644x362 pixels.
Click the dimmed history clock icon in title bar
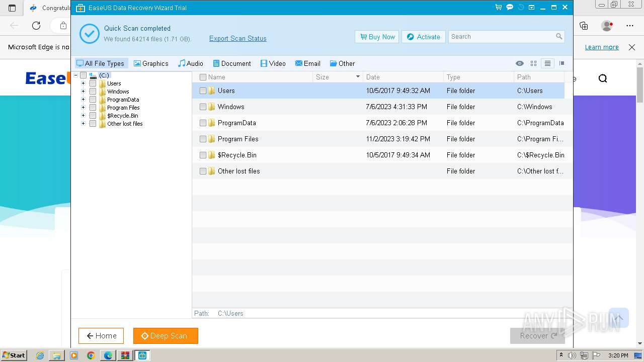click(521, 8)
